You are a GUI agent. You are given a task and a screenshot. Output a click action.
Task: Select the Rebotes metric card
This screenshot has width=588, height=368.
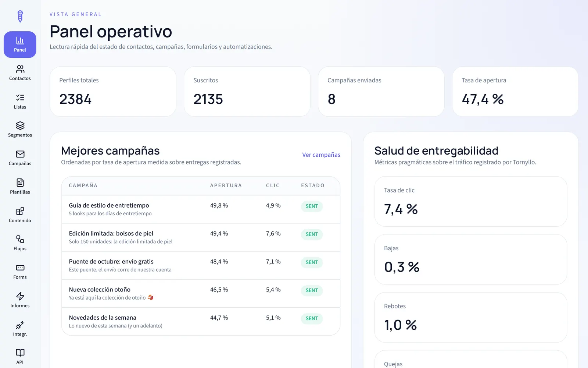coord(471,318)
